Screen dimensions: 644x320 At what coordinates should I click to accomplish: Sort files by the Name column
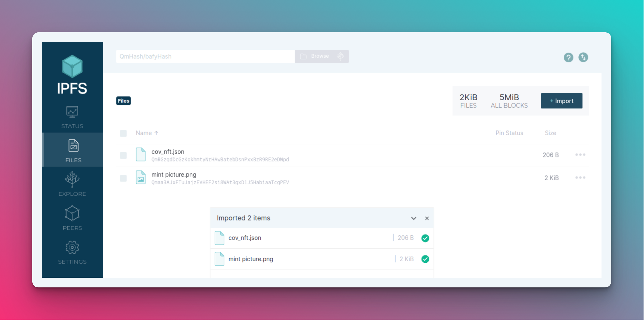(x=147, y=133)
